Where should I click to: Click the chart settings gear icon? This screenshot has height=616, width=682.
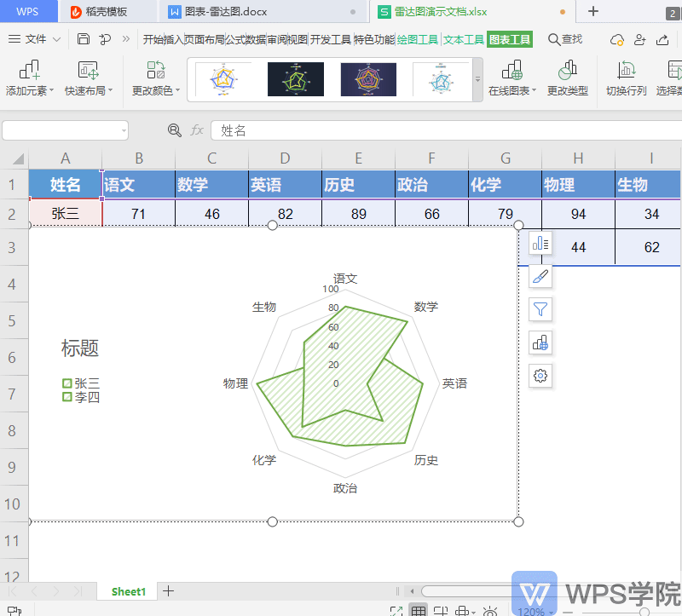click(540, 376)
